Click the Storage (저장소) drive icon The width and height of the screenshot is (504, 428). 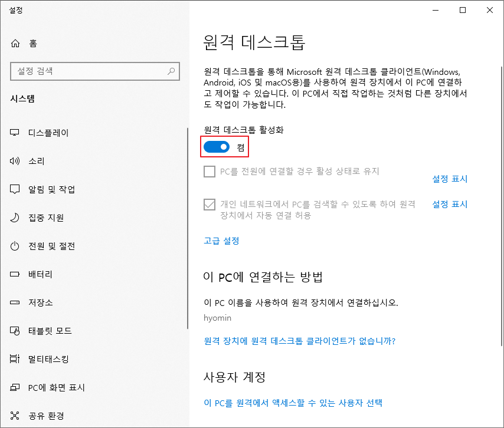(x=15, y=302)
